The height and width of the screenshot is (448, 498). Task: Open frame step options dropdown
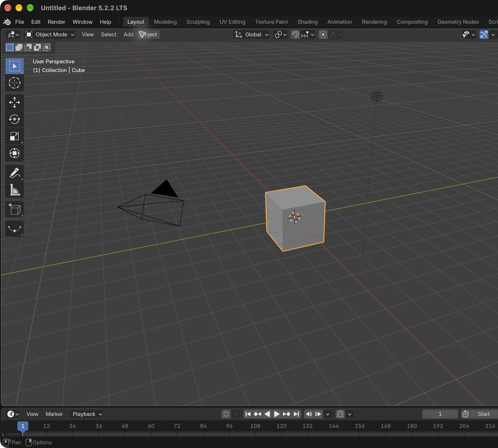pos(328,414)
